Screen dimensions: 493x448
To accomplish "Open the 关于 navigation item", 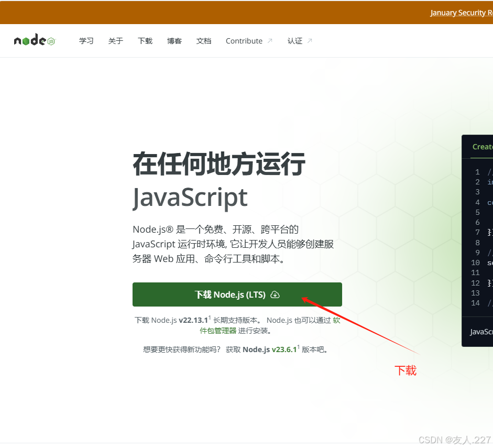I will point(115,41).
